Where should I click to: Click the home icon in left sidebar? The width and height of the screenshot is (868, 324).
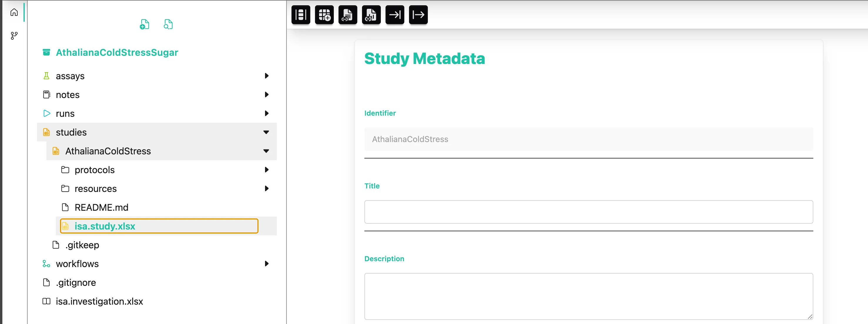[x=14, y=12]
